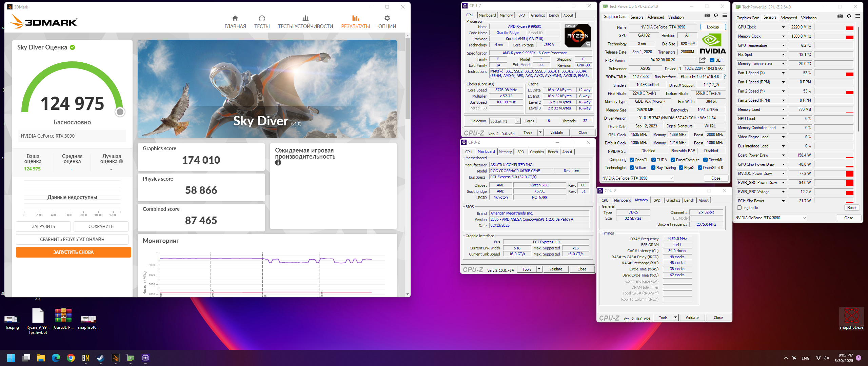Viewport: 868px width, 366px height.
Task: Open the ГЛАВНАЯ home icon in 3DMark
Action: [235, 18]
